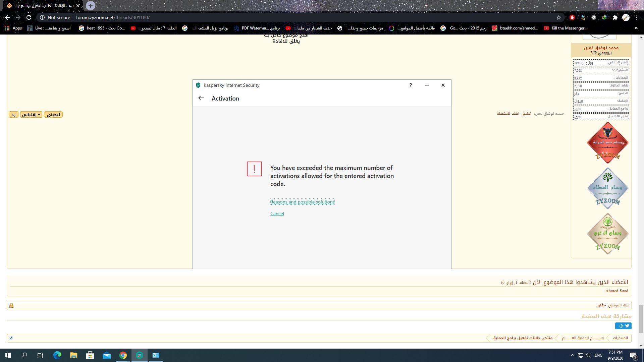
Task: Open a new Chrome tab
Action: (90, 6)
